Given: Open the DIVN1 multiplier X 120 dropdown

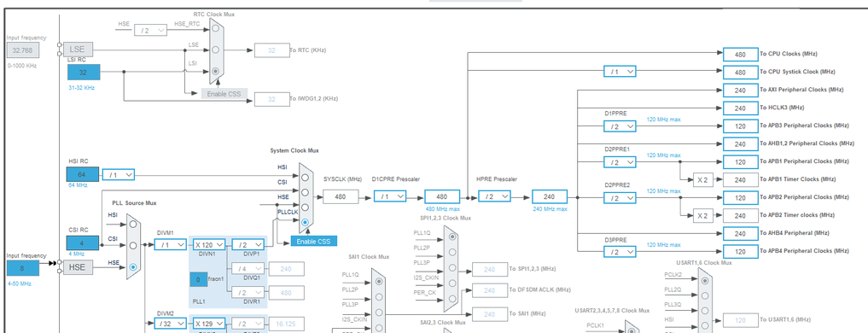Looking at the screenshot, I should tap(209, 244).
